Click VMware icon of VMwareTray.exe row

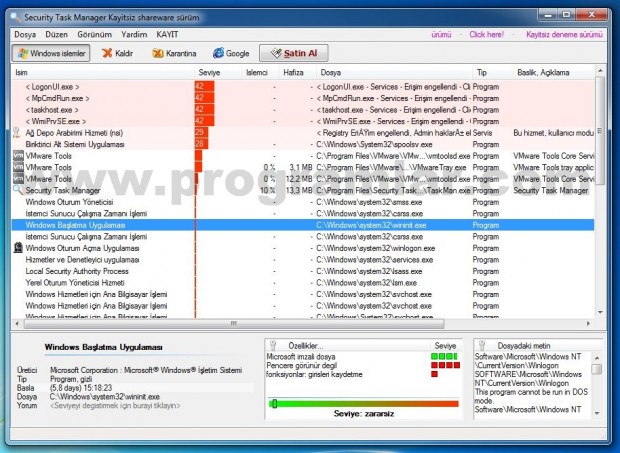pyautogui.click(x=18, y=167)
